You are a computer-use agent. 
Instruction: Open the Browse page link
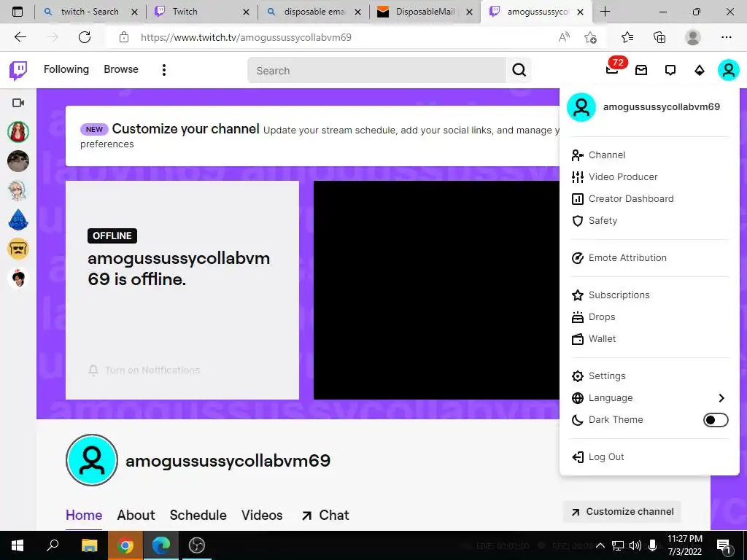point(121,69)
